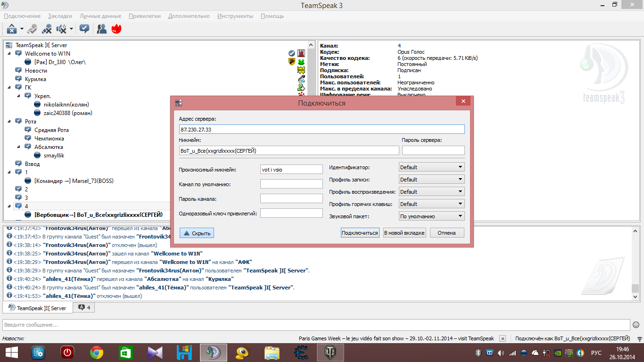Click the user icon beside smayllik

38,156
